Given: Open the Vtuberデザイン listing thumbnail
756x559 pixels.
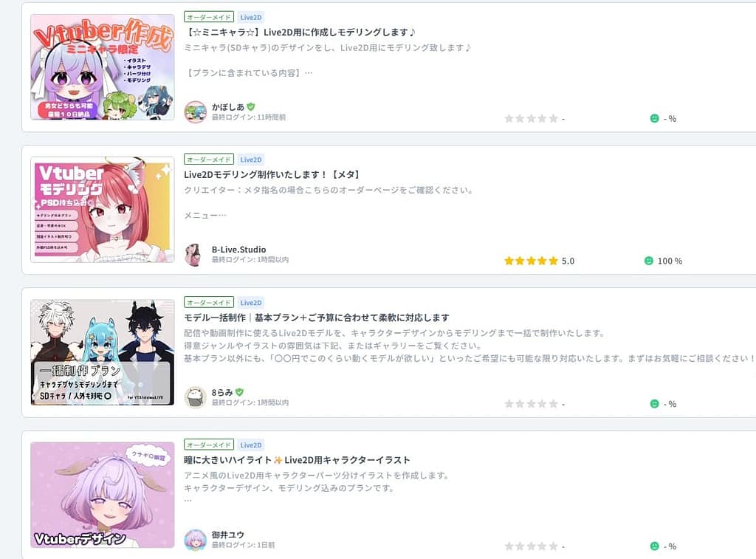Looking at the screenshot, I should (102, 495).
